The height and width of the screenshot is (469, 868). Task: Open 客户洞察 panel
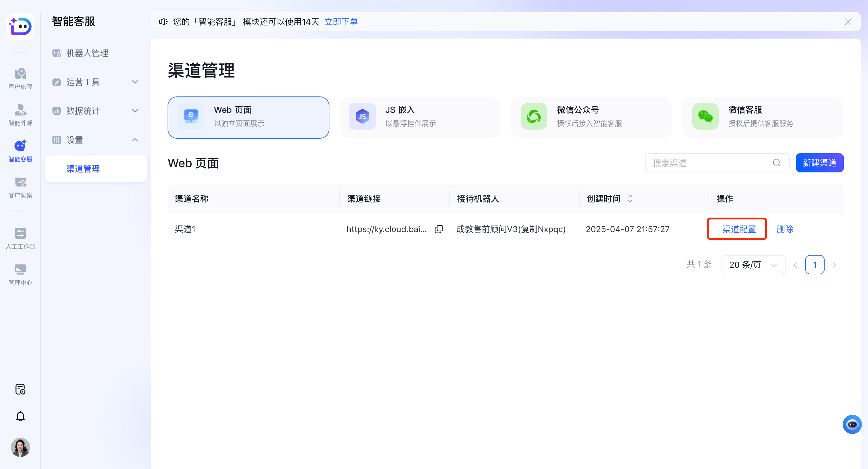click(x=20, y=187)
